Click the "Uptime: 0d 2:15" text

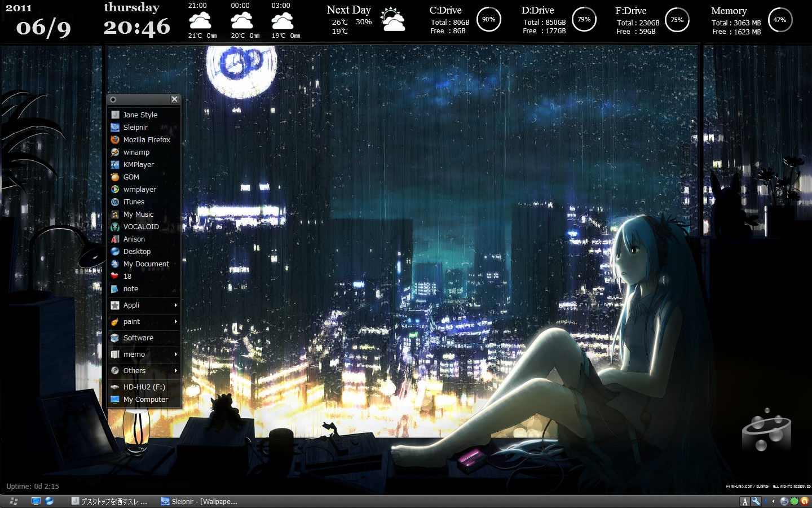click(33, 486)
